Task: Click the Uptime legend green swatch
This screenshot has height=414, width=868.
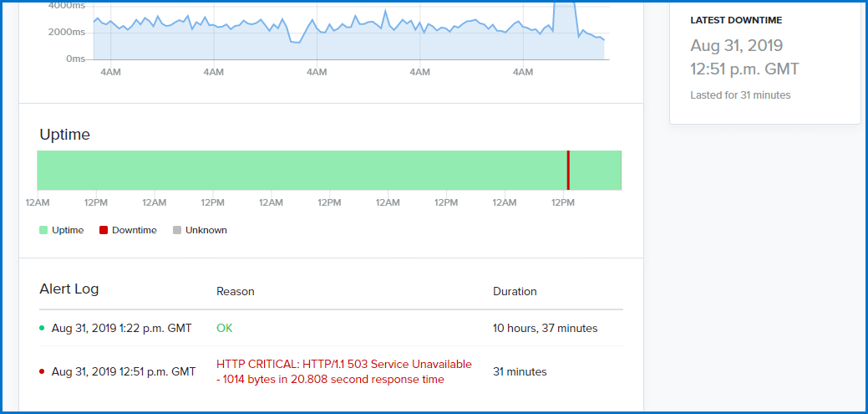Action: pyautogui.click(x=43, y=230)
